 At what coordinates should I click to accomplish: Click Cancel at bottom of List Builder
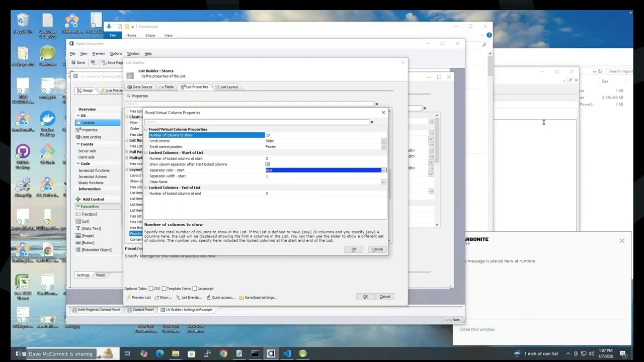[x=385, y=297]
